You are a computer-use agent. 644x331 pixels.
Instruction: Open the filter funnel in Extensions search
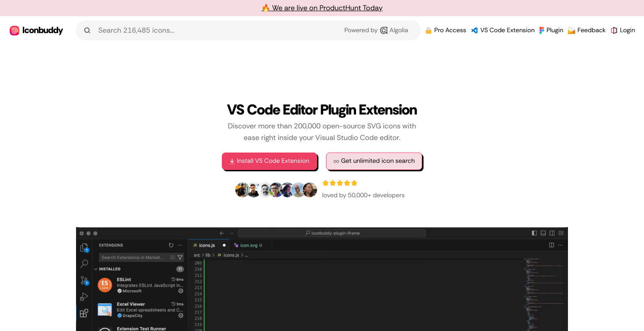180,257
